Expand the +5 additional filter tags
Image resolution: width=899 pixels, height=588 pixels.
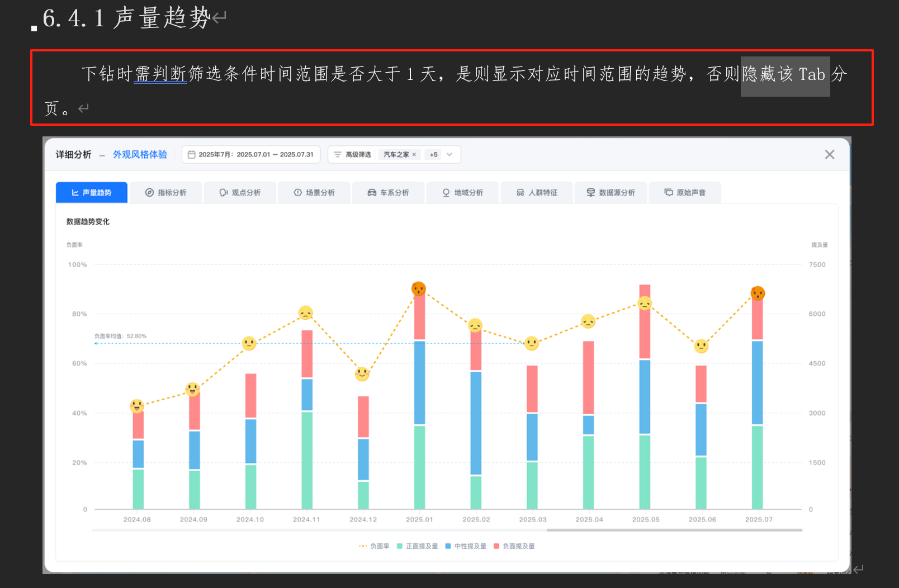click(434, 155)
